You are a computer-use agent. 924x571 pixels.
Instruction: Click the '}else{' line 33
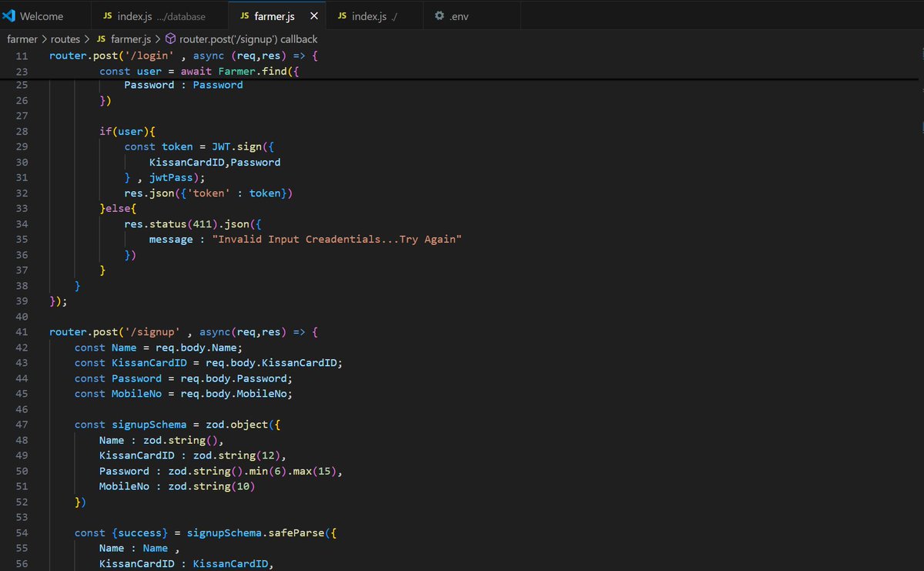[x=119, y=209]
